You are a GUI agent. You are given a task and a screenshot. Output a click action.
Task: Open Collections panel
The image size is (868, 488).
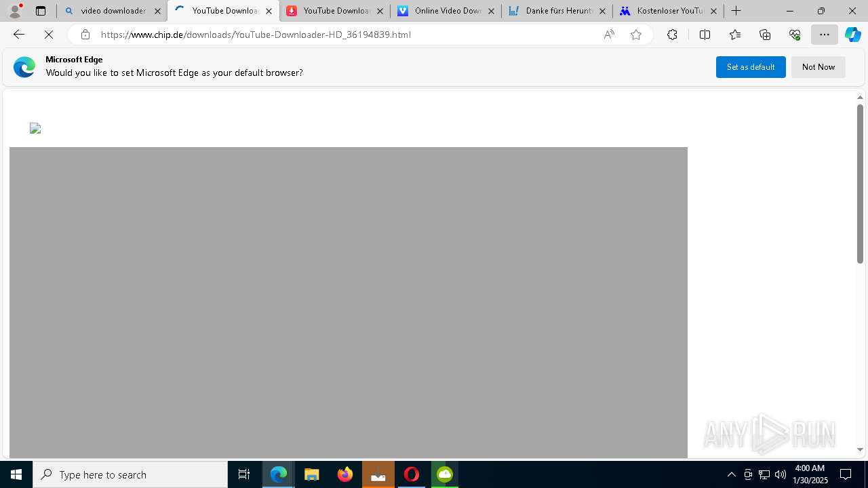coord(765,35)
